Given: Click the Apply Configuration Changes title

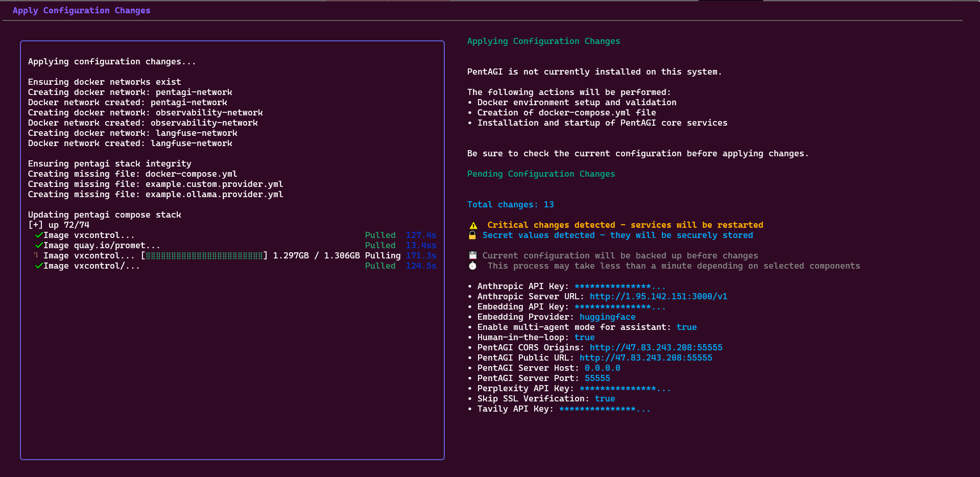Looking at the screenshot, I should click(82, 11).
